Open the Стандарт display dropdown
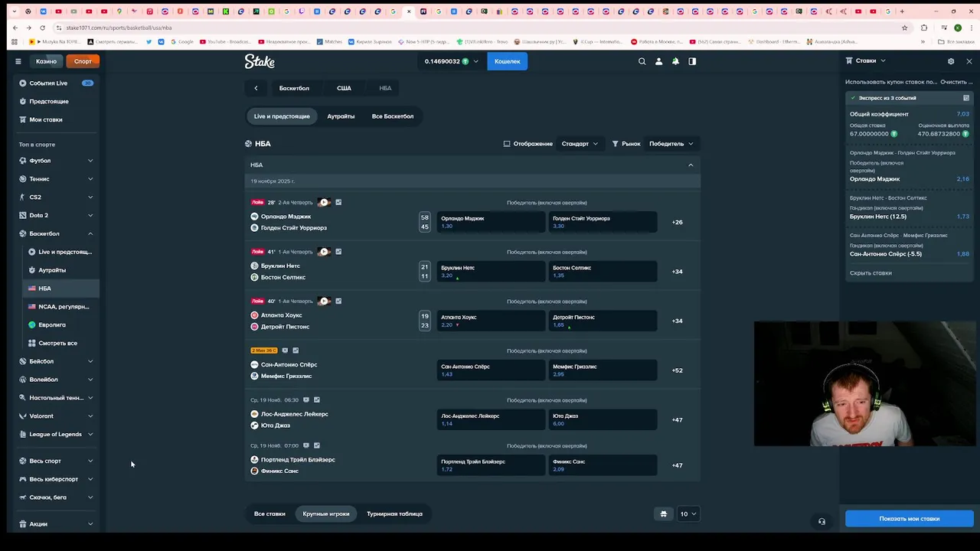This screenshot has height=551, width=980. pyautogui.click(x=580, y=144)
